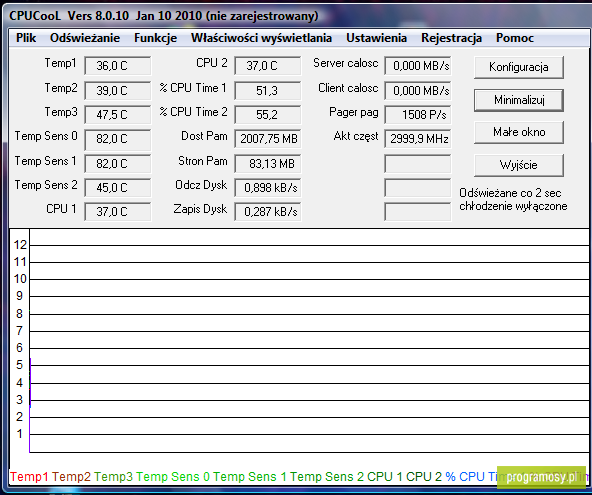
Task: Click the CPU 2 legend entry
Action: coord(424,476)
